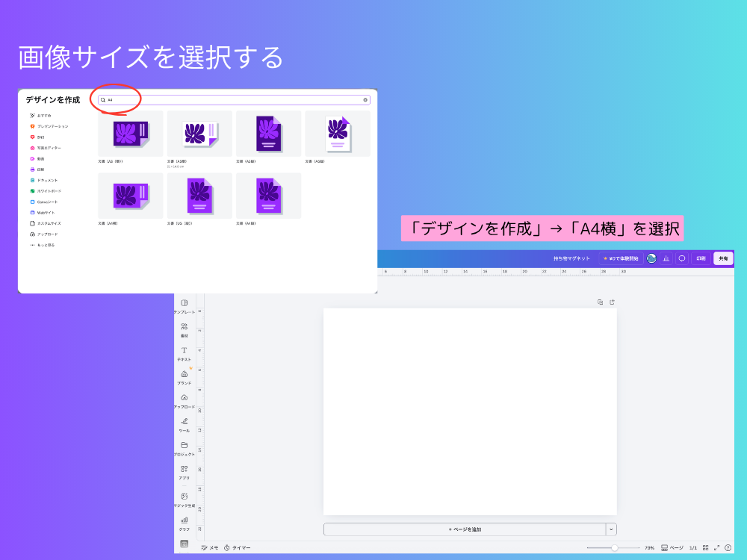This screenshot has width=747, height=560.
Task: Open the ホワイトボード category
Action: 46,191
